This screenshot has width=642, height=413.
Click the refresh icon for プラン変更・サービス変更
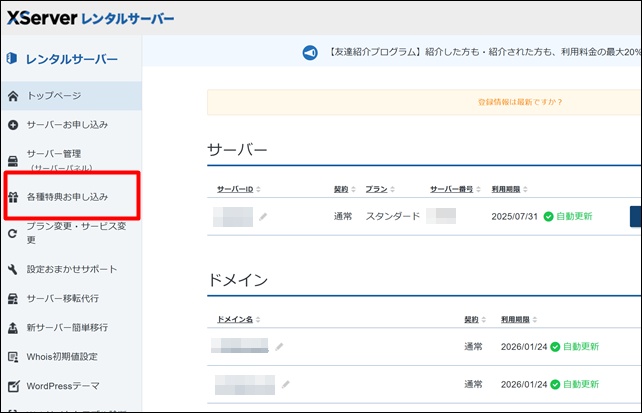pyautogui.click(x=13, y=233)
